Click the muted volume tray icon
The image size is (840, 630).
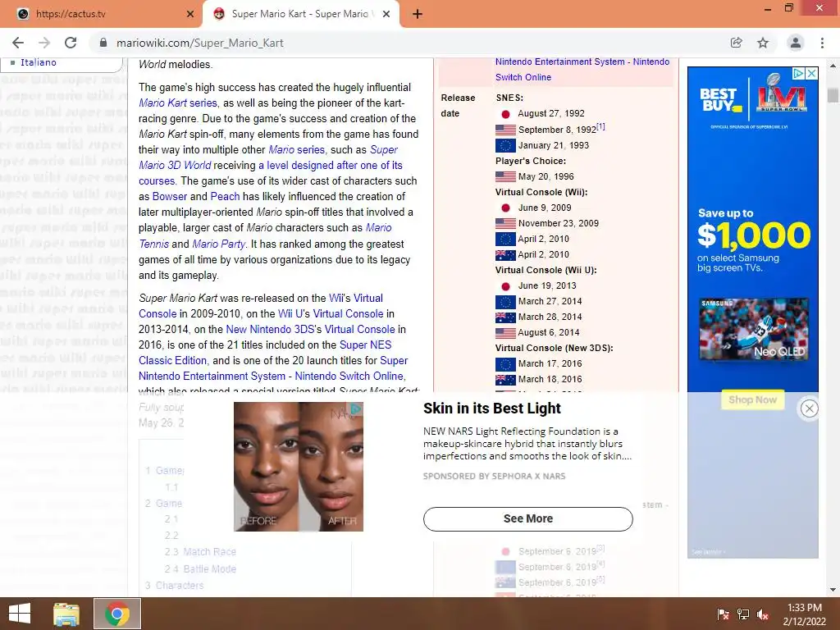click(763, 614)
